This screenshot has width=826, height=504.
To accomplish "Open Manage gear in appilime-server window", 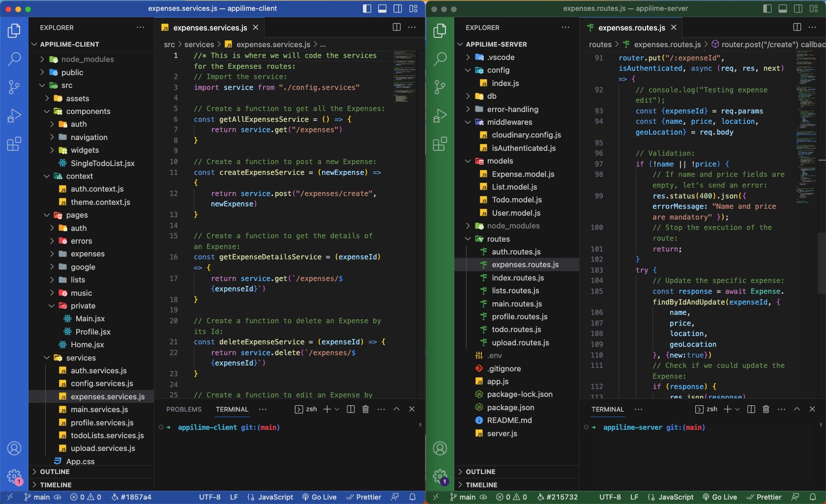I will [x=440, y=476].
